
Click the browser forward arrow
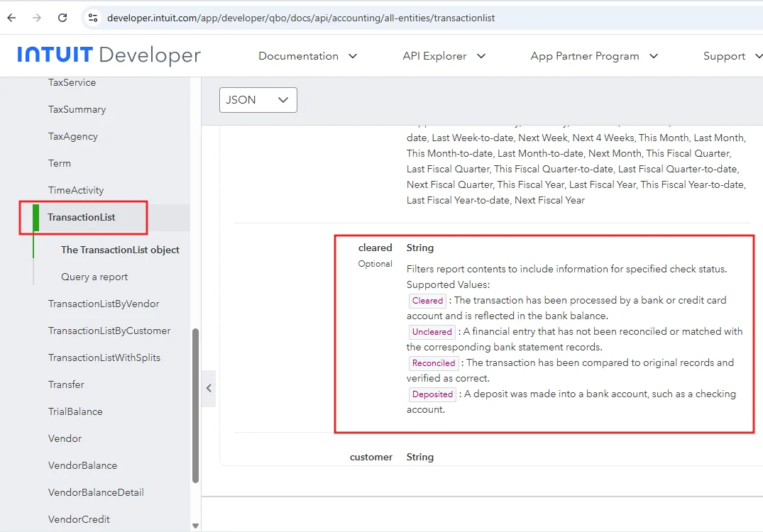tap(37, 18)
